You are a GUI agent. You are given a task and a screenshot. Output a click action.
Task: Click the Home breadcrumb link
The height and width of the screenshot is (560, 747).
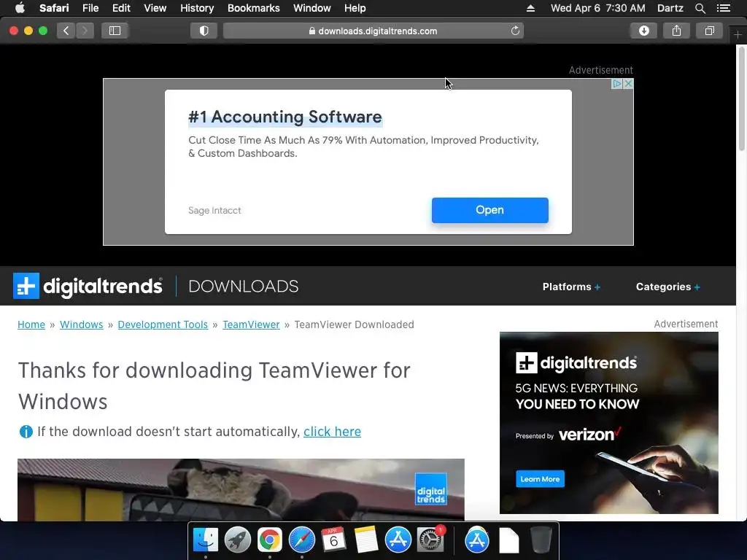coord(31,324)
